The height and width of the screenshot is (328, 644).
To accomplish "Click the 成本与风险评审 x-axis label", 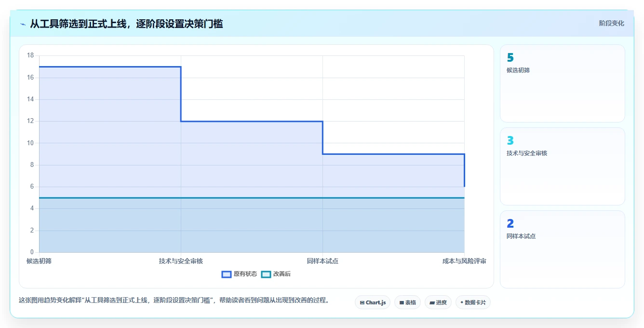I will [x=464, y=261].
